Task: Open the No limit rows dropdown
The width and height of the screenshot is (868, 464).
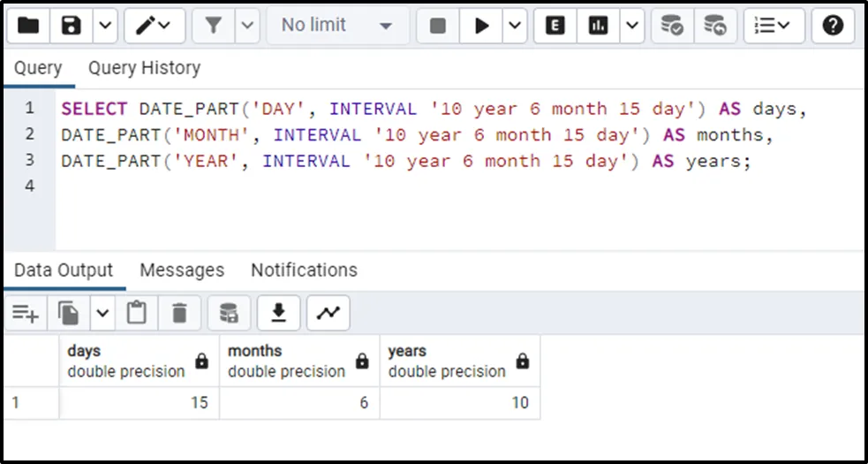Action: tap(336, 26)
